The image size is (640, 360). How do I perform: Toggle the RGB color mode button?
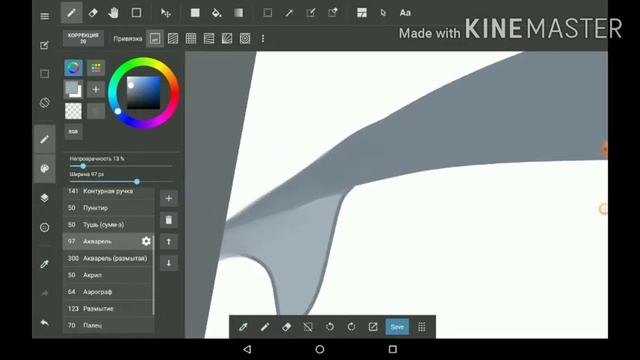[73, 131]
